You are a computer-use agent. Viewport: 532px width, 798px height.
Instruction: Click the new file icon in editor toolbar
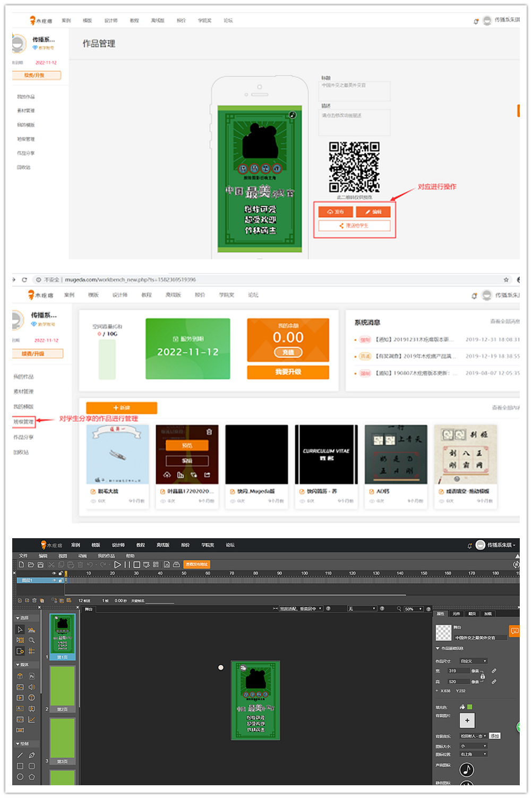tap(21, 565)
